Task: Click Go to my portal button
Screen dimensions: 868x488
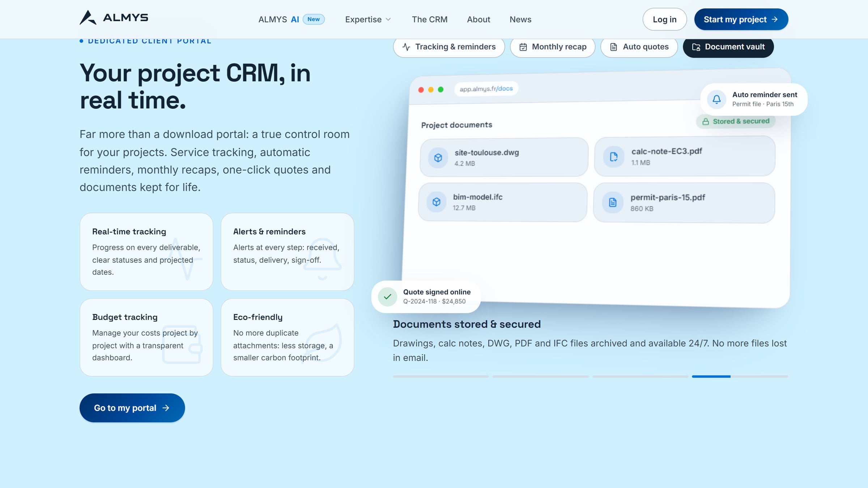Action: 132,408
